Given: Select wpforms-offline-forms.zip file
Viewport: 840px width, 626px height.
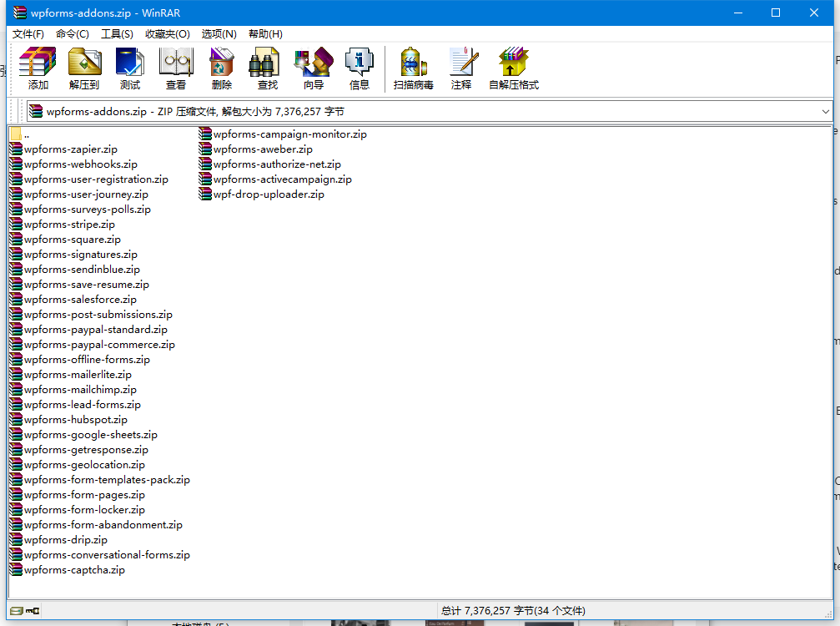Looking at the screenshot, I should (80, 360).
